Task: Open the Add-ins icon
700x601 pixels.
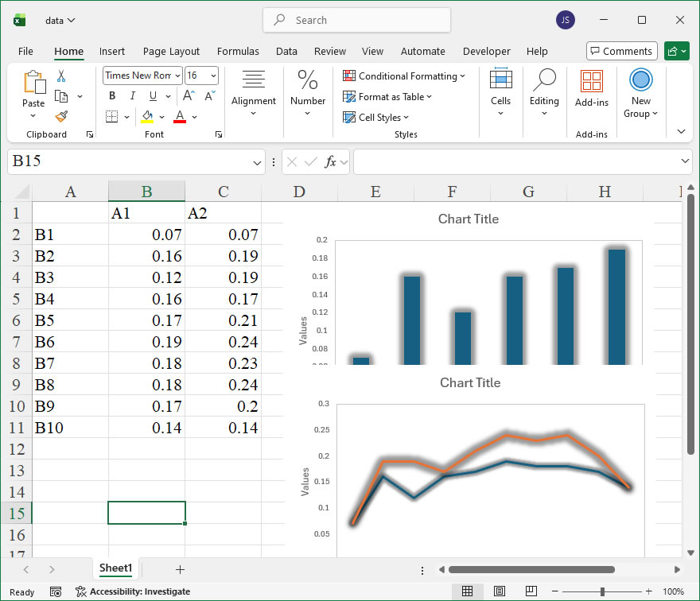Action: point(591,87)
